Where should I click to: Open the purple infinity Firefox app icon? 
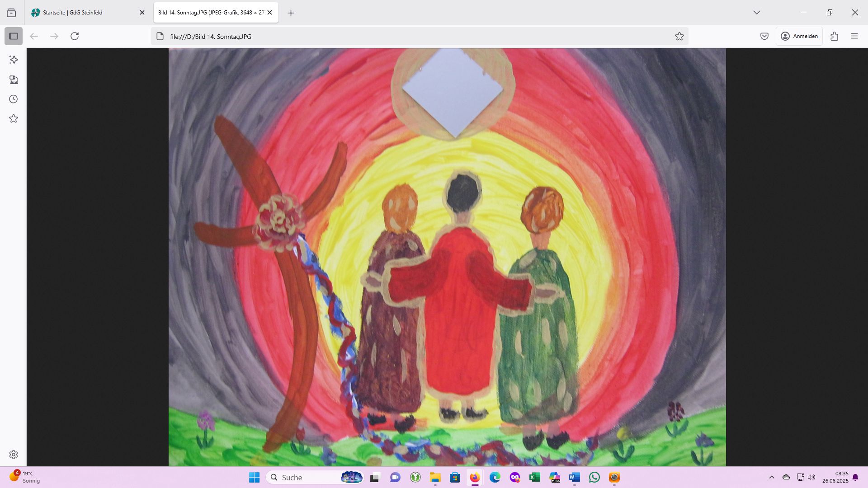click(x=514, y=478)
